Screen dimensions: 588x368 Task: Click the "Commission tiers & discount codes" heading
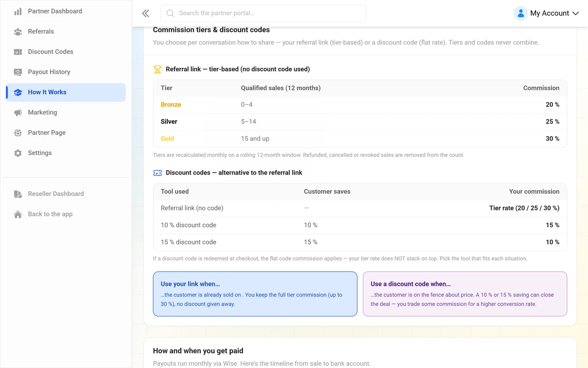(x=211, y=30)
